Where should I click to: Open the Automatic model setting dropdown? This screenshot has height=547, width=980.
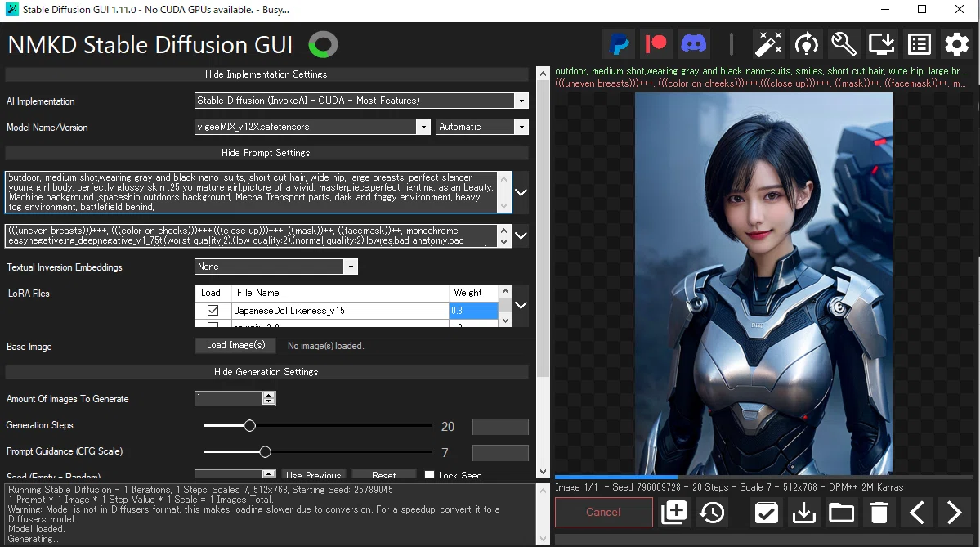click(521, 127)
